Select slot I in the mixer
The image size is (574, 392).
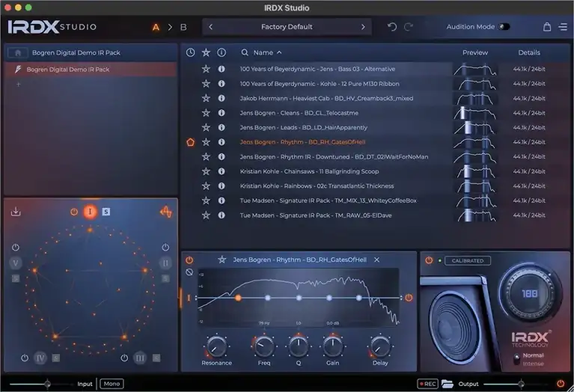tap(90, 212)
